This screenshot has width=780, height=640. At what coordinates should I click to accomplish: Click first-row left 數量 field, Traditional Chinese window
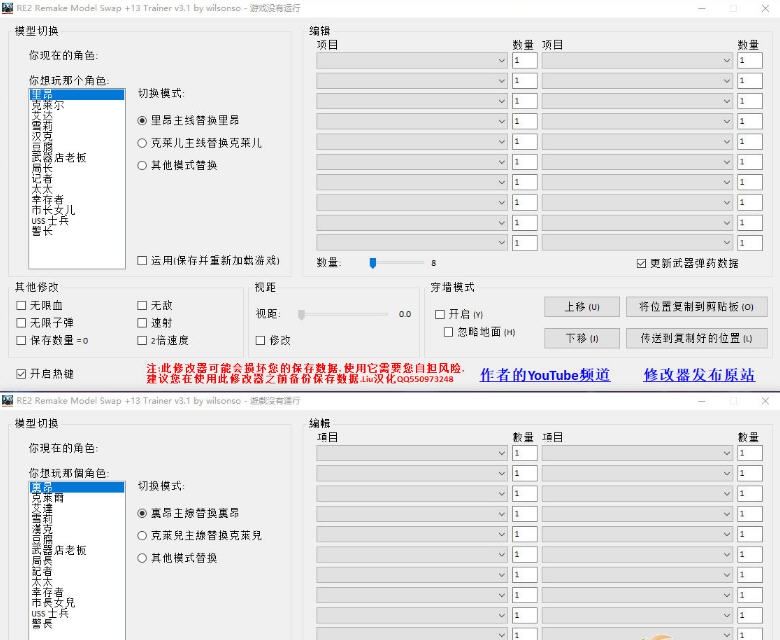[525, 453]
